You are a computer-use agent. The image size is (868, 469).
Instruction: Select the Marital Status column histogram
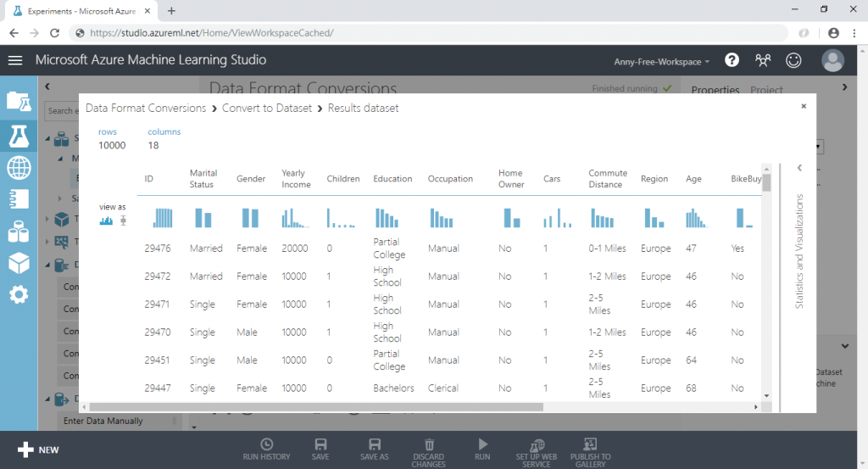(x=203, y=218)
